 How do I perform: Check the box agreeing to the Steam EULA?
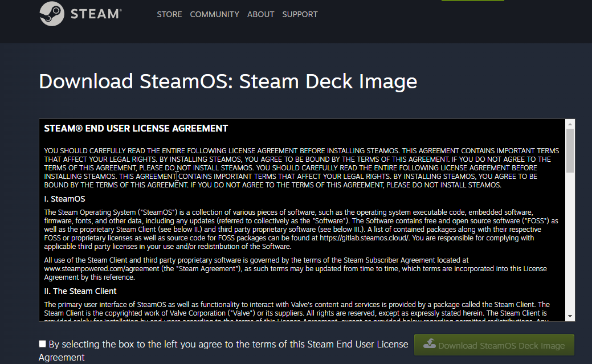pos(42,343)
